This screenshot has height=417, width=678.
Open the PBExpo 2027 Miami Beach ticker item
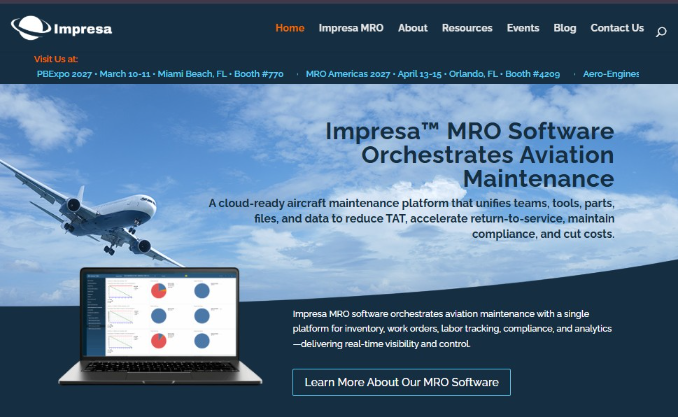[160, 74]
